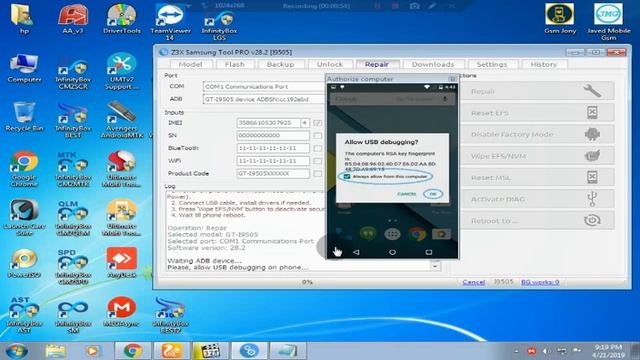Open the Computer desktop icon
Viewport: 640px width, 360px height.
24,68
